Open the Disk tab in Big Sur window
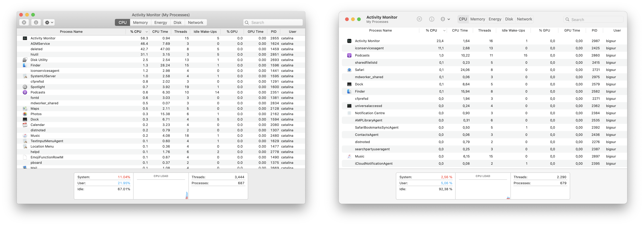 (509, 19)
